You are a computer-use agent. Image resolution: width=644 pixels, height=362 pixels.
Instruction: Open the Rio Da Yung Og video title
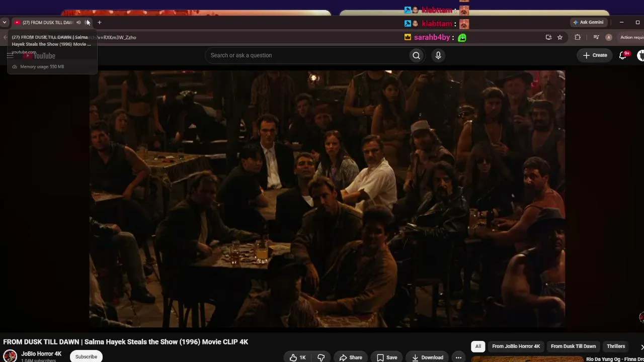coord(615,359)
